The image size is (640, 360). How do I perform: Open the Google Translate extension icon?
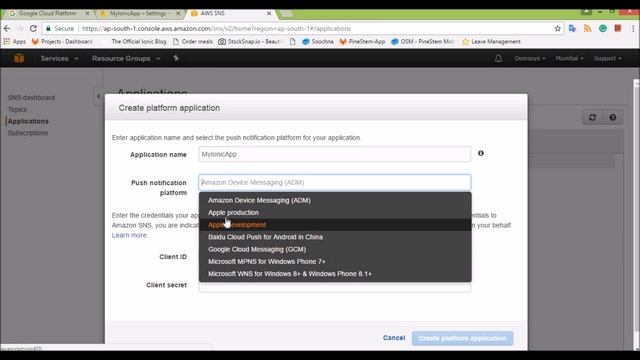pos(572,29)
